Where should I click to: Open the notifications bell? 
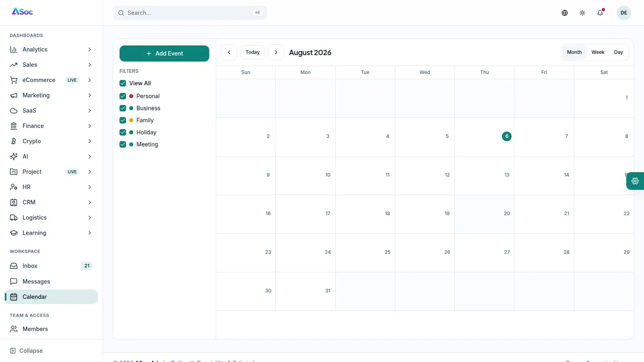600,13
